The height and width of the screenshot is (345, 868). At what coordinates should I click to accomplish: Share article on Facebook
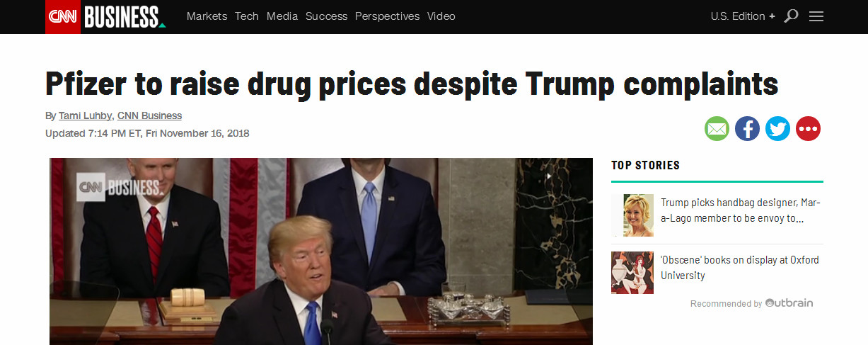747,129
